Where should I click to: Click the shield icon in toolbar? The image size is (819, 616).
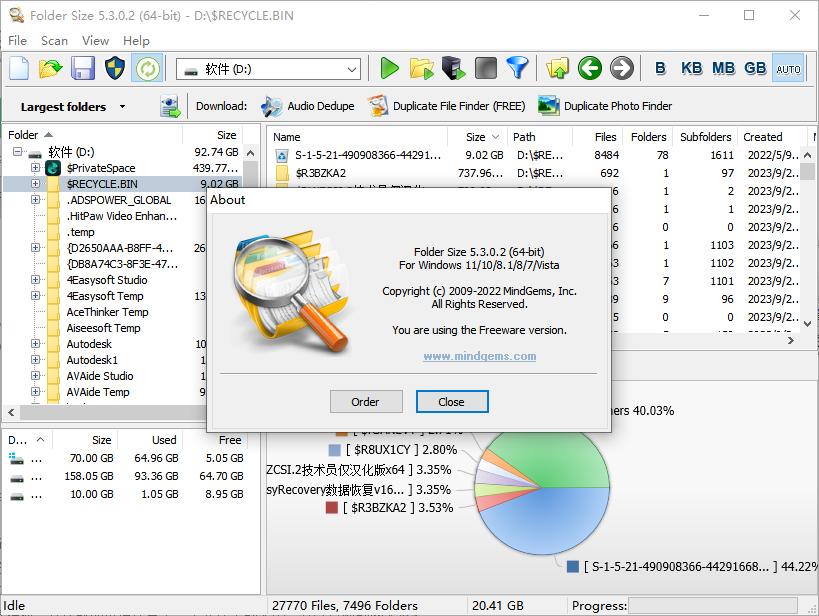[x=114, y=68]
